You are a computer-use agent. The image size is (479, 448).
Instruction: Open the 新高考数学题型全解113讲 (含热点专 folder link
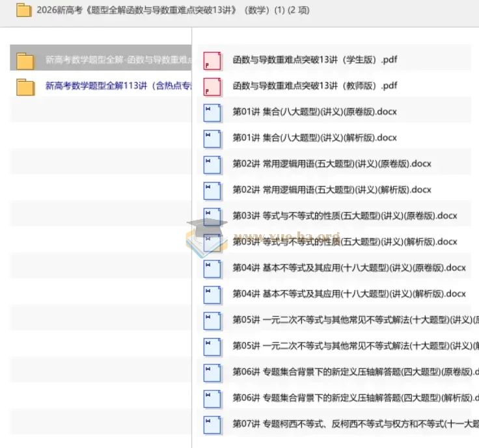point(118,86)
